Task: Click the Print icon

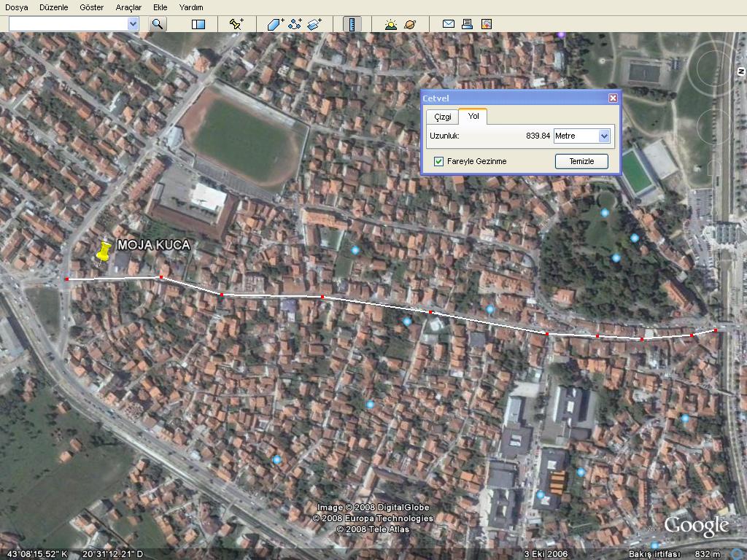Action: pos(467,24)
